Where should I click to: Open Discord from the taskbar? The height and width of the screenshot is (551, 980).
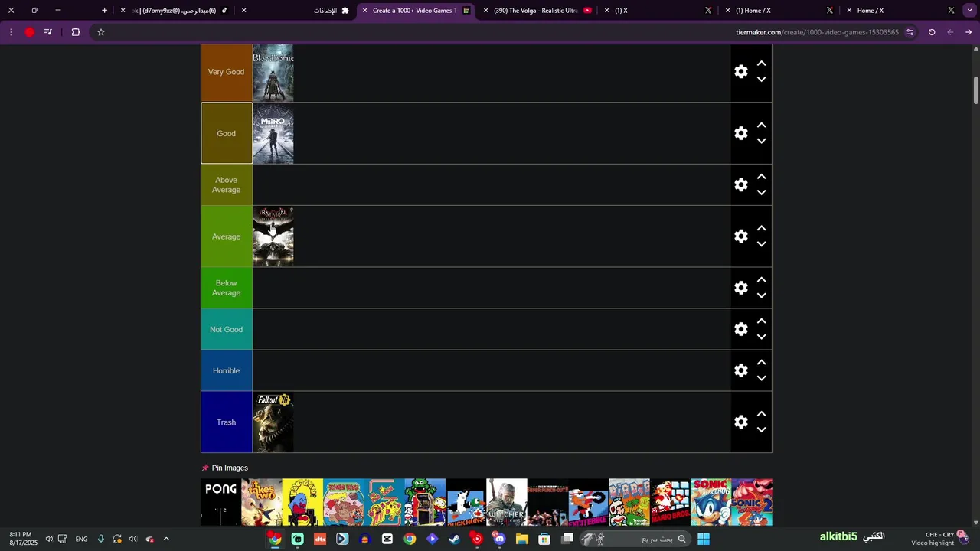point(499,539)
